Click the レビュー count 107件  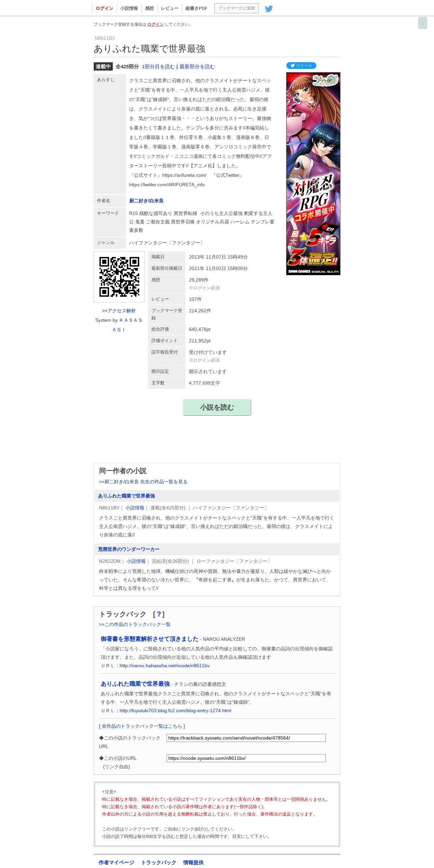(195, 299)
